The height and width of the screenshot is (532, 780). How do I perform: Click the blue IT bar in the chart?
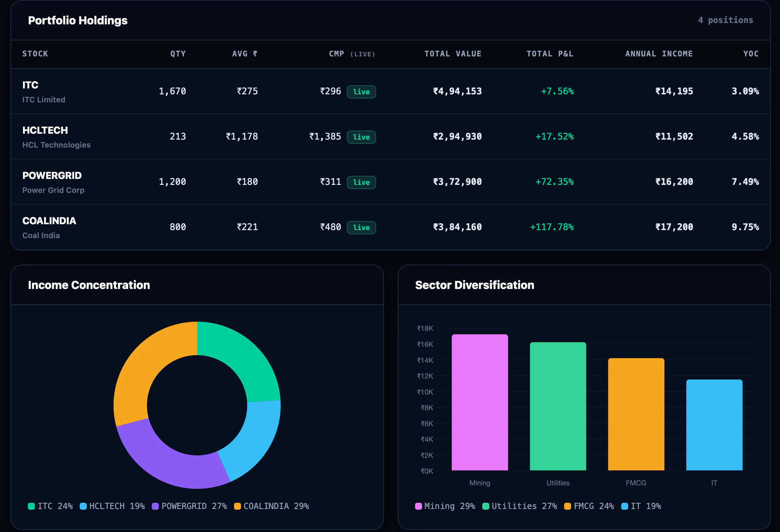[714, 425]
